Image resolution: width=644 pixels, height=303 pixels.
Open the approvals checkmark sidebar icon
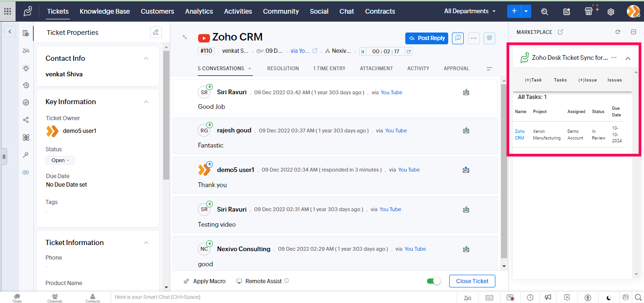[x=26, y=102]
